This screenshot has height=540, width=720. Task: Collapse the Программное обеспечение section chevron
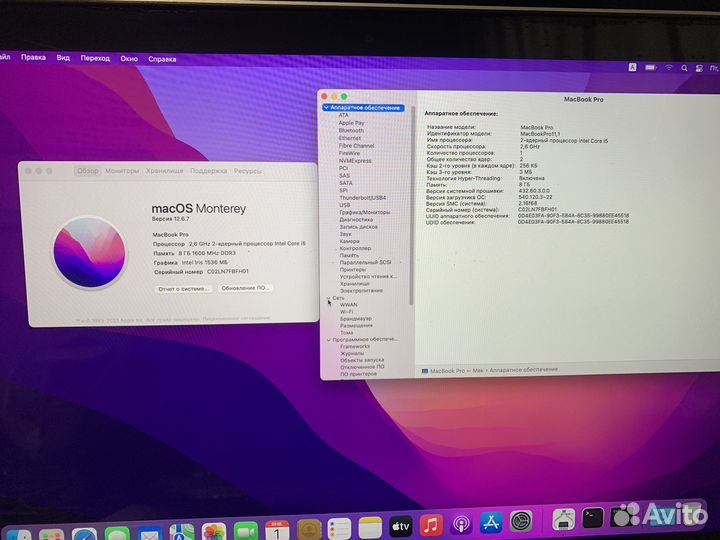[329, 340]
